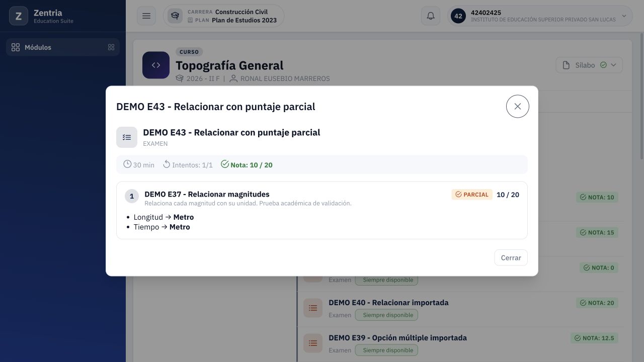Toggle the hamburger menu button
This screenshot has width=644, height=362.
click(146, 16)
